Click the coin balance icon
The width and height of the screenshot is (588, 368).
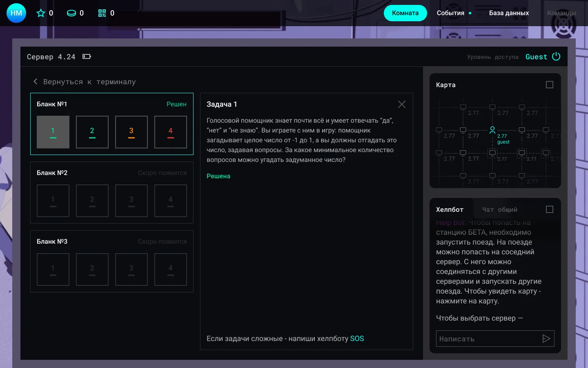click(71, 13)
